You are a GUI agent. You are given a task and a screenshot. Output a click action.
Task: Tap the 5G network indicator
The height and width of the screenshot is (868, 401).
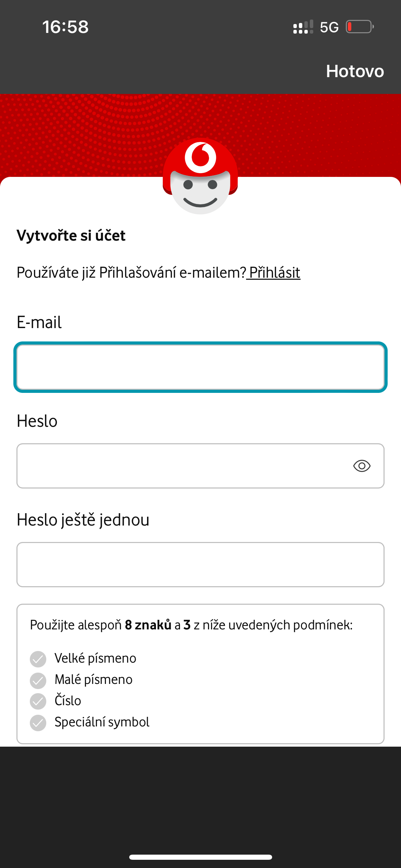pos(329,27)
